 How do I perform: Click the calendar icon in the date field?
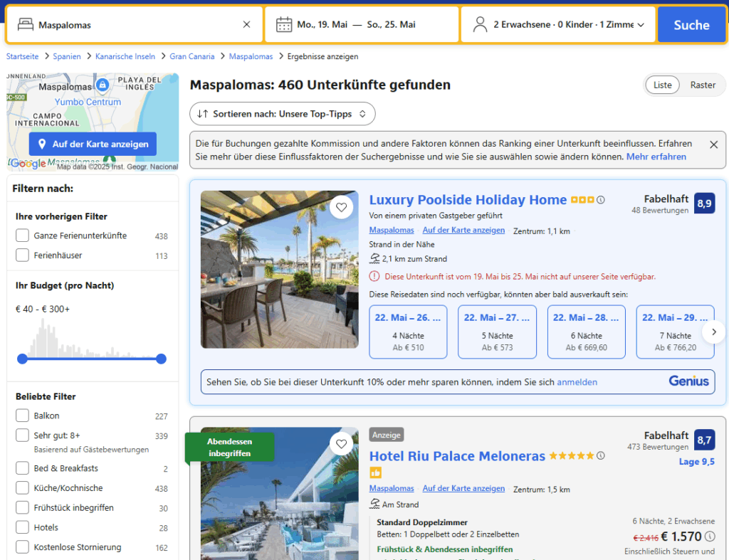(284, 25)
